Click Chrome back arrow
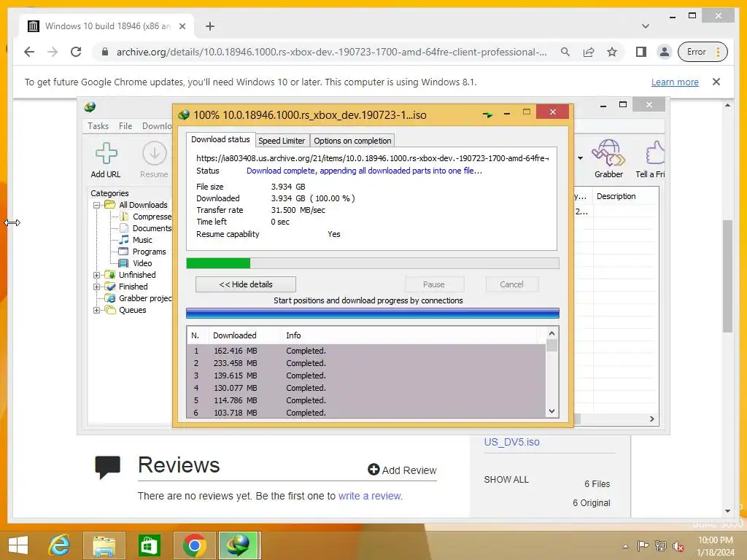Screen dimensions: 747x560 [x=29, y=52]
